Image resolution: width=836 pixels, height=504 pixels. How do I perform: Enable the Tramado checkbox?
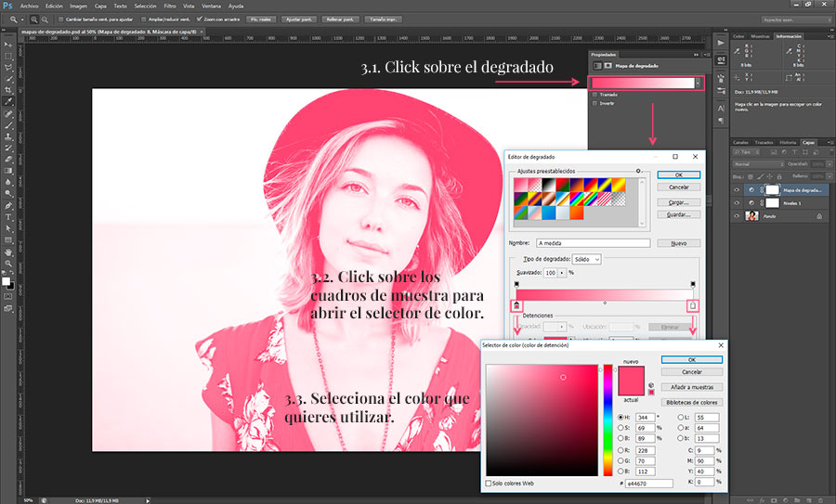click(594, 95)
